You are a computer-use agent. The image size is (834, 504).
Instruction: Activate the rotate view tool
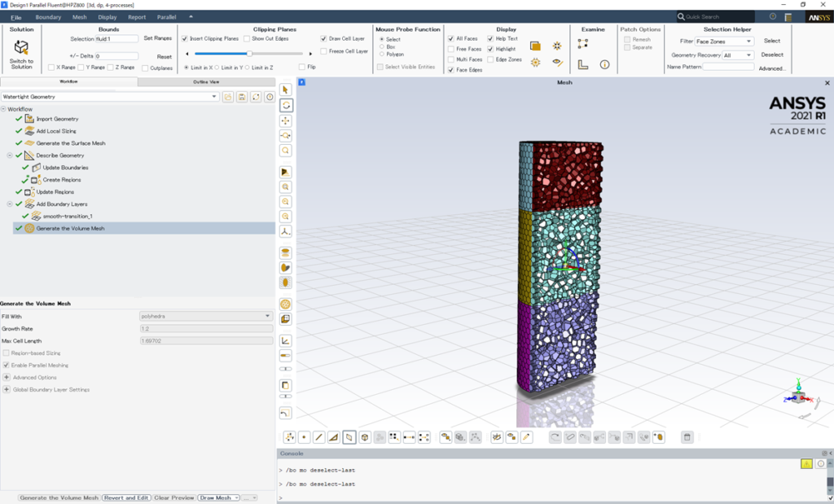click(x=286, y=105)
